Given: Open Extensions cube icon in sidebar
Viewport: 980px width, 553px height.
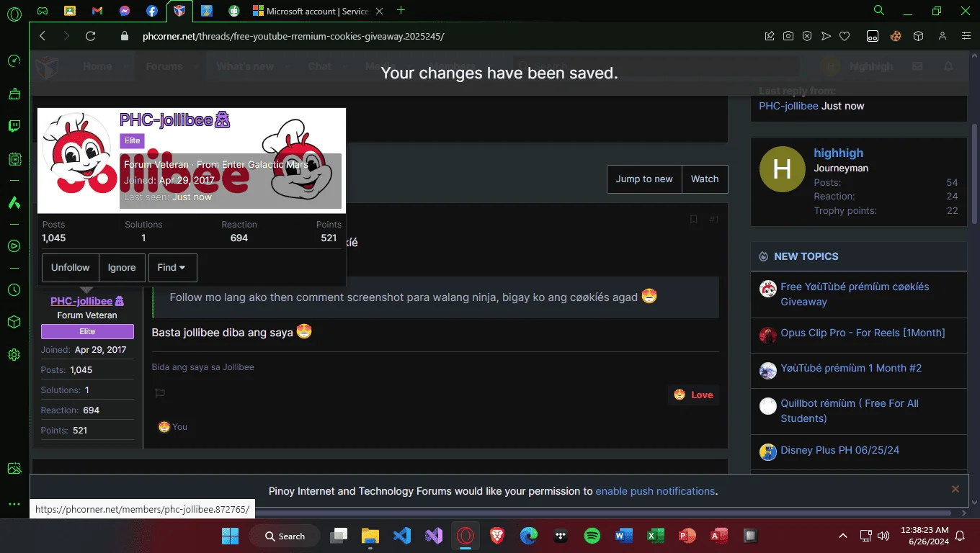Looking at the screenshot, I should (14, 322).
